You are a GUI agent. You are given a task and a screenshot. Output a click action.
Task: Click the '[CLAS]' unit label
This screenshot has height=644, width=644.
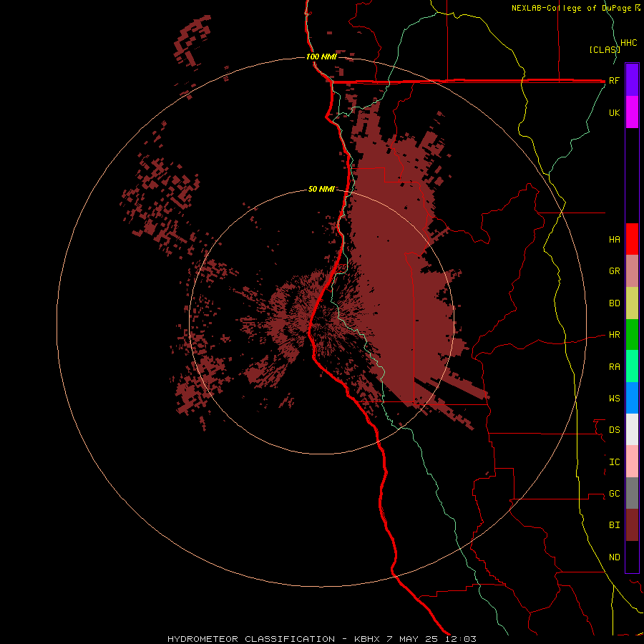tap(605, 49)
